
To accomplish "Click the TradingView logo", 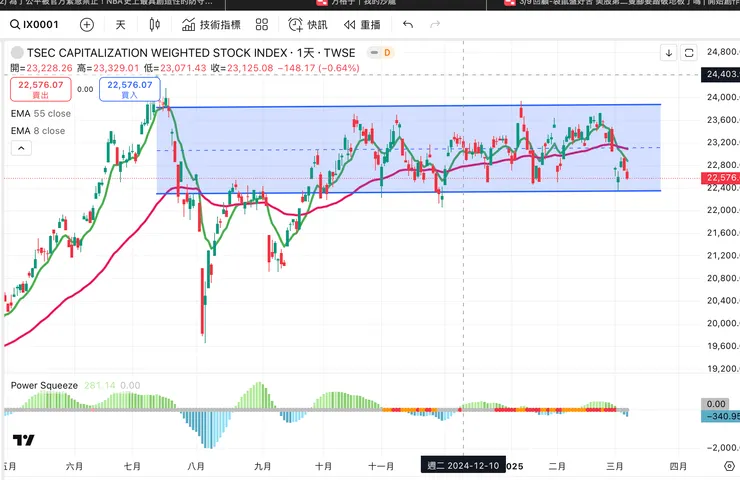I will click(x=23, y=440).
